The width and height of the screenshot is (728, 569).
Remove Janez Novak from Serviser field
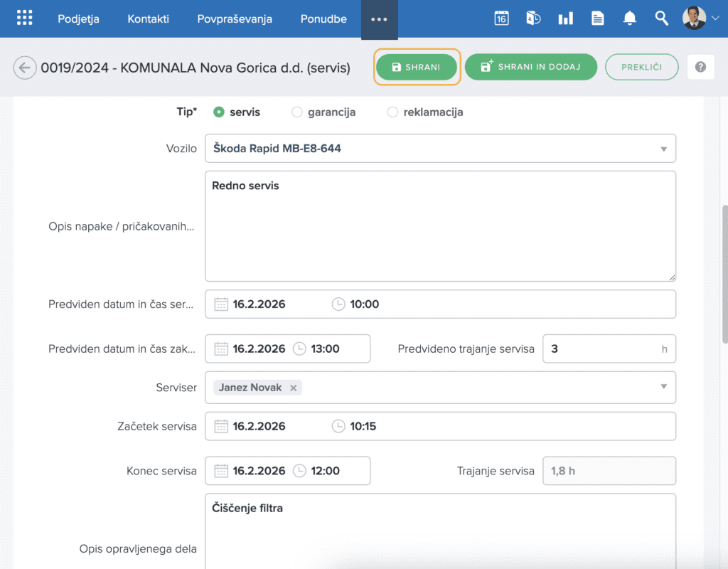[293, 388]
